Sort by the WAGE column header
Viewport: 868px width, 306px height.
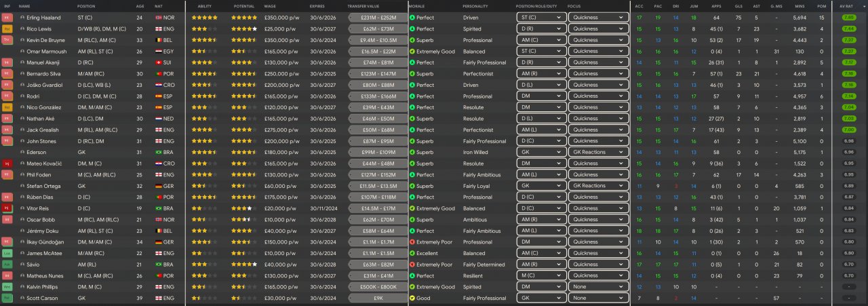click(x=271, y=5)
